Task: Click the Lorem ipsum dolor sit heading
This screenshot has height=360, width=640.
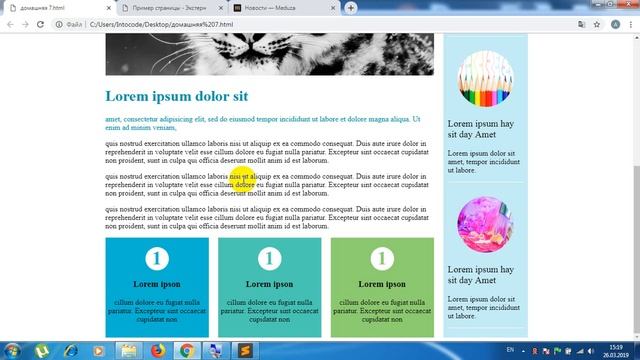Action: [177, 96]
